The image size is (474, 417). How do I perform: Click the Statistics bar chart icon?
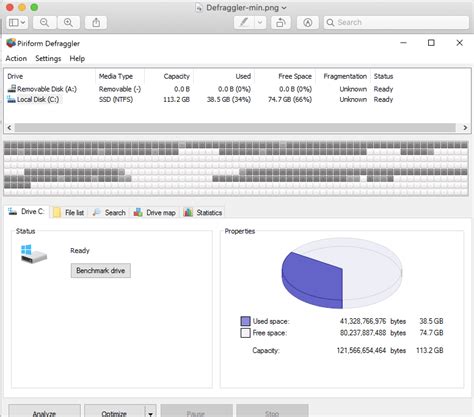[x=188, y=212]
